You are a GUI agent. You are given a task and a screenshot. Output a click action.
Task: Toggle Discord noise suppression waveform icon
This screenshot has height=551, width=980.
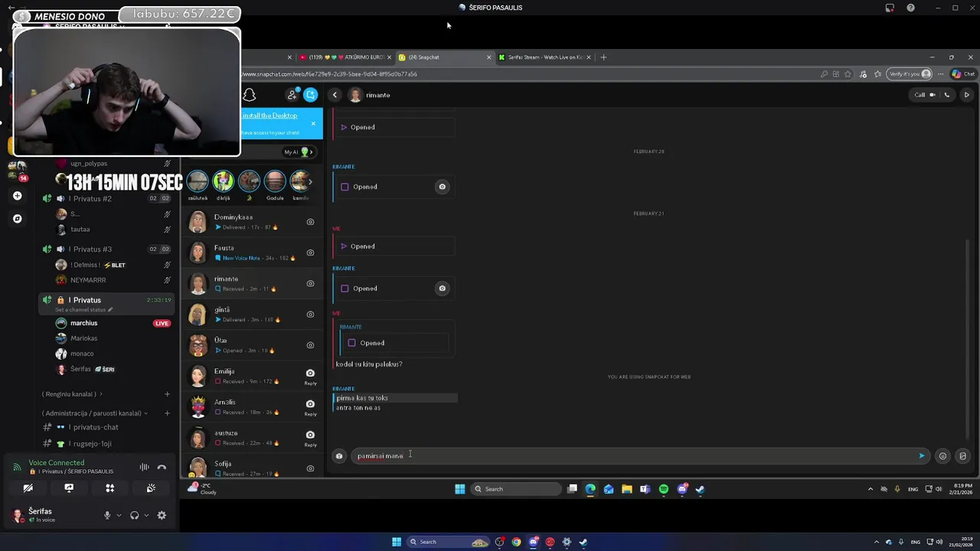pos(144,467)
